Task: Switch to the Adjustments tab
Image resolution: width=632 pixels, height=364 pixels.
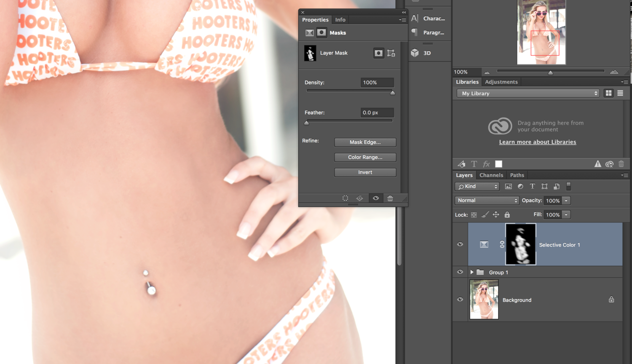Action: pyautogui.click(x=501, y=82)
